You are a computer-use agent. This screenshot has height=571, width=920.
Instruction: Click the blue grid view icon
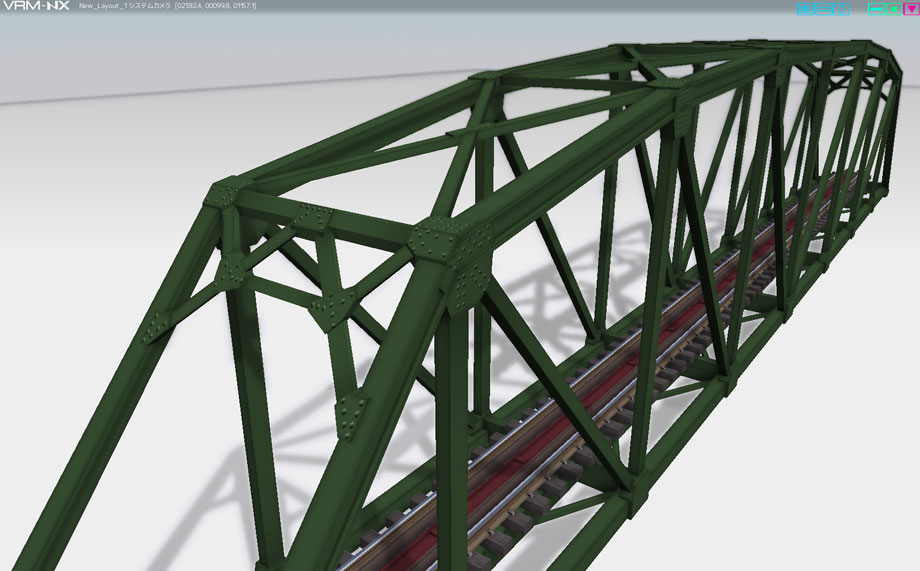coord(805,9)
